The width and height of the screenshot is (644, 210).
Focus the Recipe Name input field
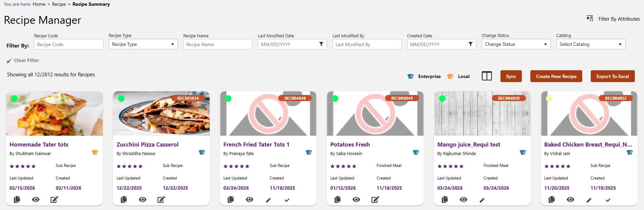point(218,44)
